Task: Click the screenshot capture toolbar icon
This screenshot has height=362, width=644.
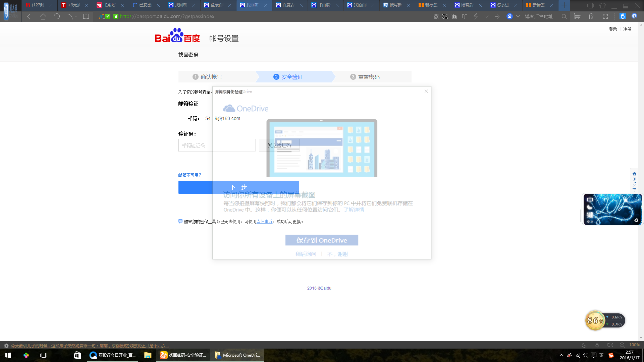Action: point(445,16)
